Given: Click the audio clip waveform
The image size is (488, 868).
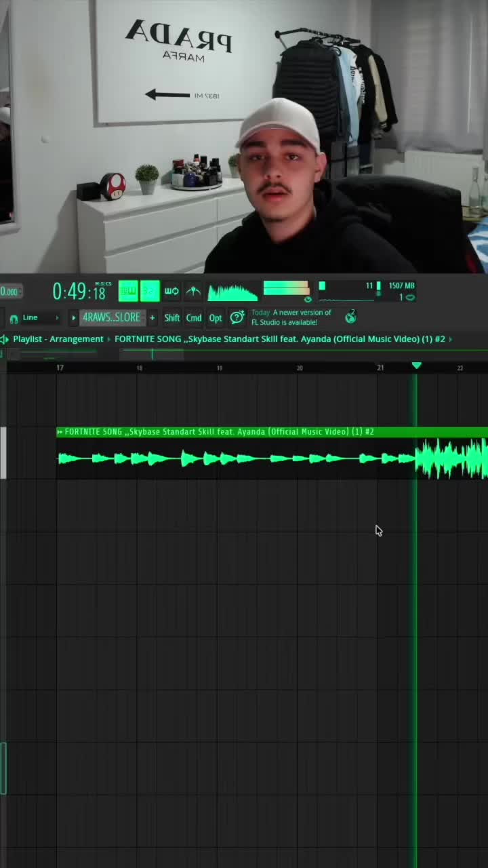Looking at the screenshot, I should [272, 458].
